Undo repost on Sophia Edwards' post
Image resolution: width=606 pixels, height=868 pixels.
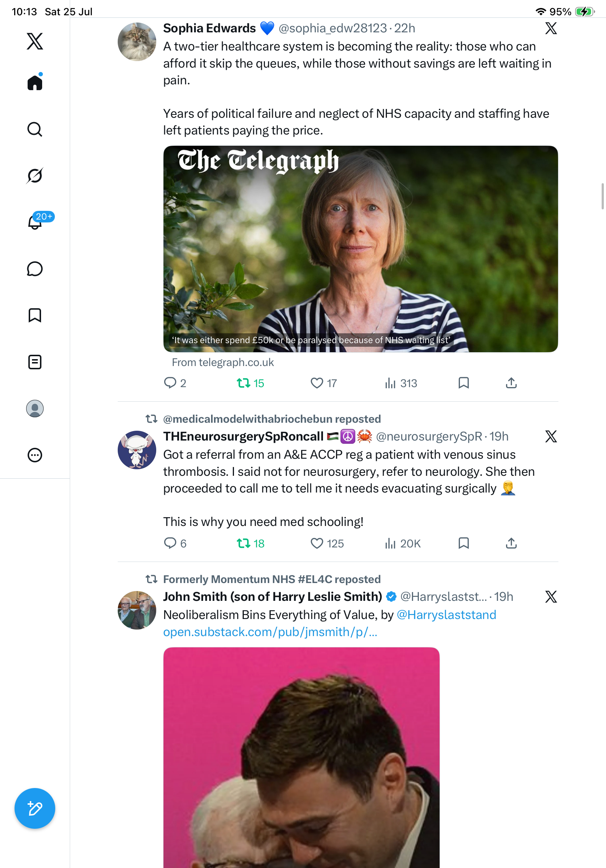coord(250,383)
